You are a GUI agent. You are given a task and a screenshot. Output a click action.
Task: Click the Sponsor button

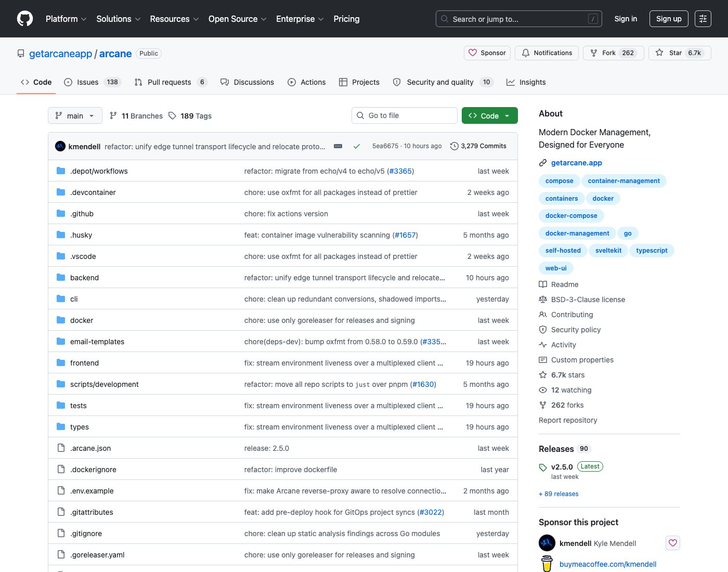[487, 53]
